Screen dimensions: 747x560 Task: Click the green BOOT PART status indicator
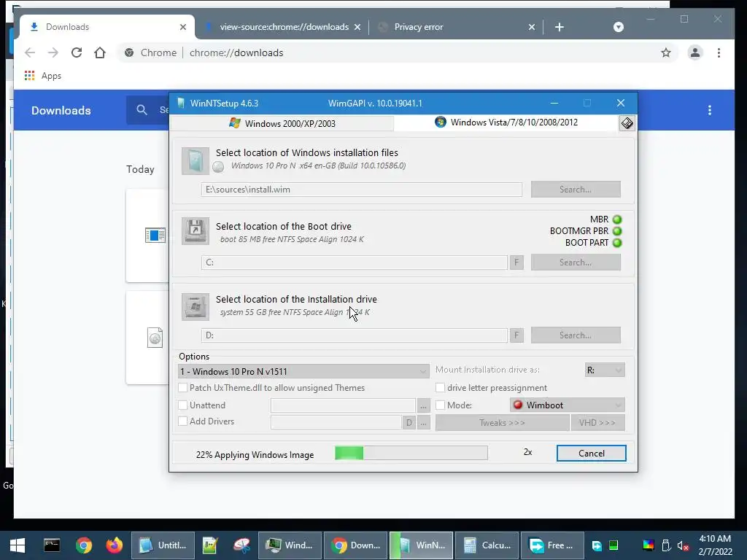click(617, 243)
